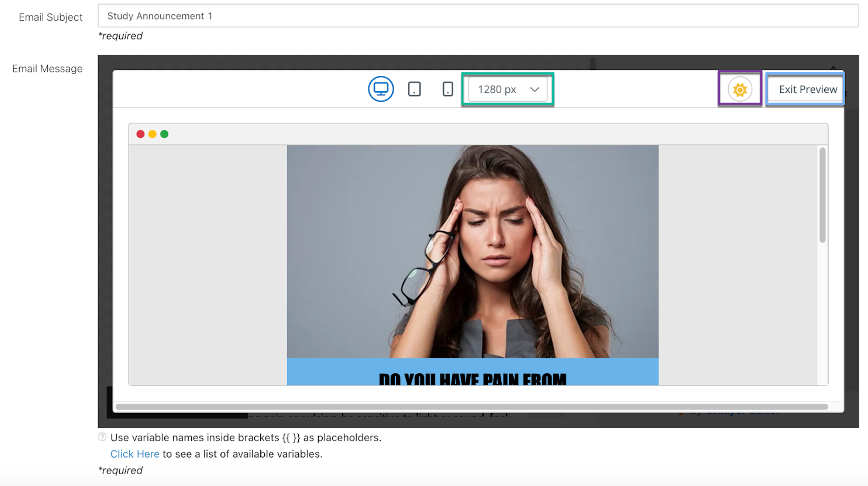
Task: Click the preview window title bar
Action: tap(478, 134)
